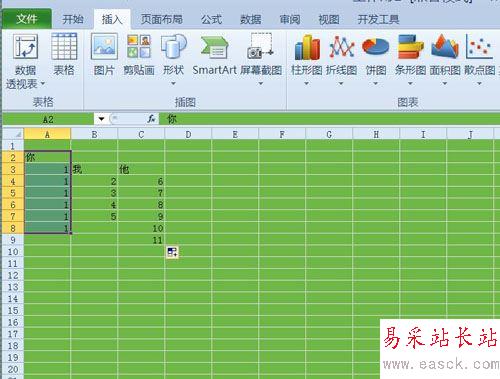This screenshot has height=379, width=500.
Task: Select column D header
Action: click(188, 134)
